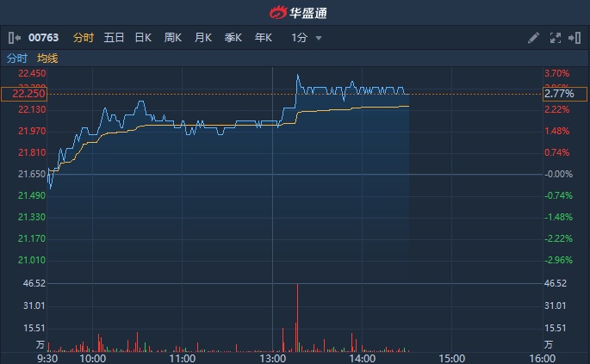Select the pencil drawing tool icon

(x=533, y=38)
